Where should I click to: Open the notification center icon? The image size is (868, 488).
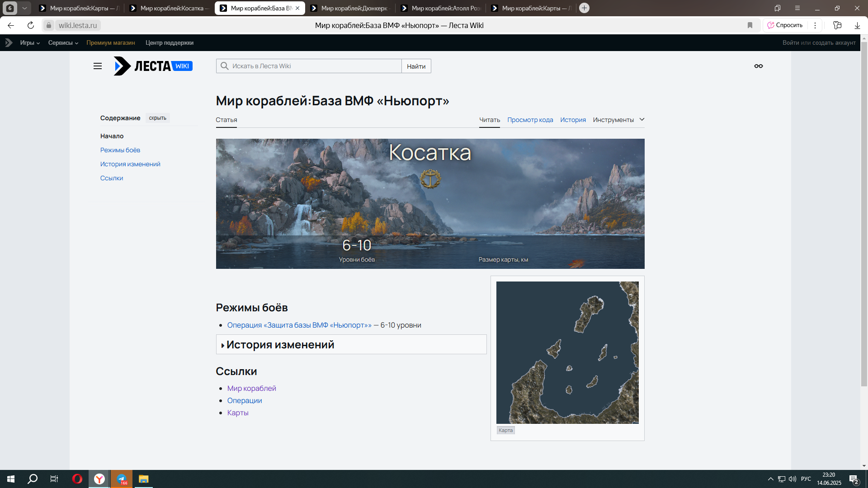[x=854, y=479]
